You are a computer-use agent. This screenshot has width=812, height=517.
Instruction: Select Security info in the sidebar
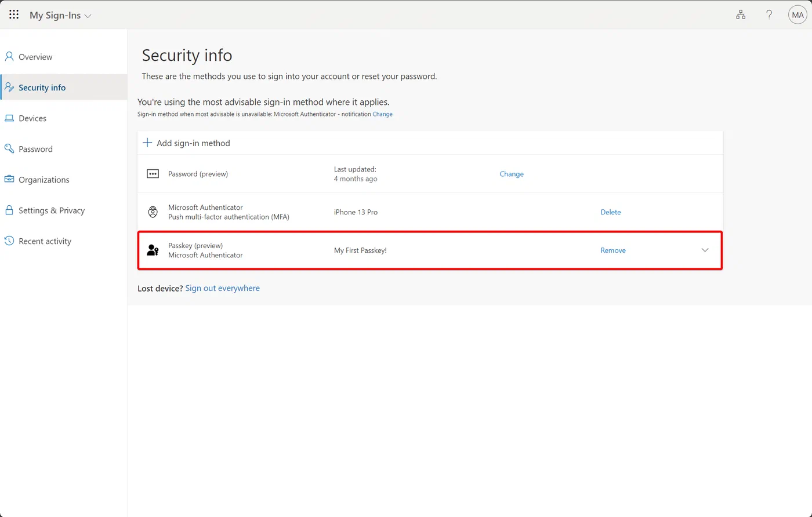coord(64,88)
